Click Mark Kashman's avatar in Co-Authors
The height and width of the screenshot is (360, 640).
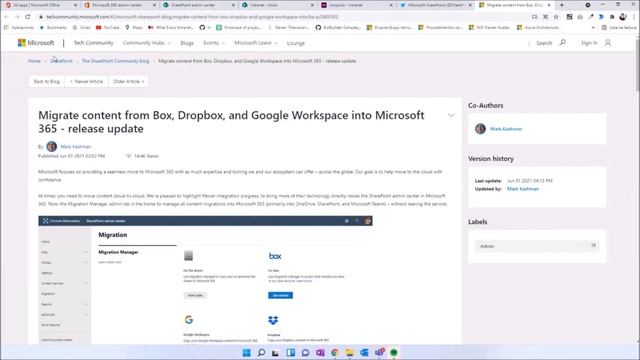click(x=480, y=129)
